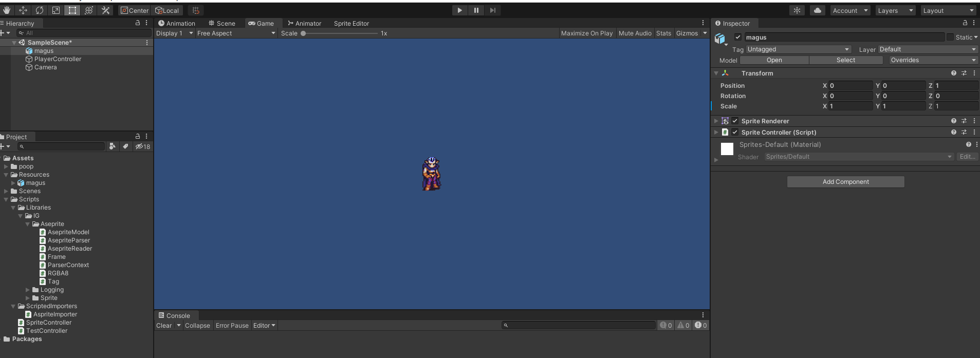
Task: Open the Display 1 dropdown
Action: (175, 33)
